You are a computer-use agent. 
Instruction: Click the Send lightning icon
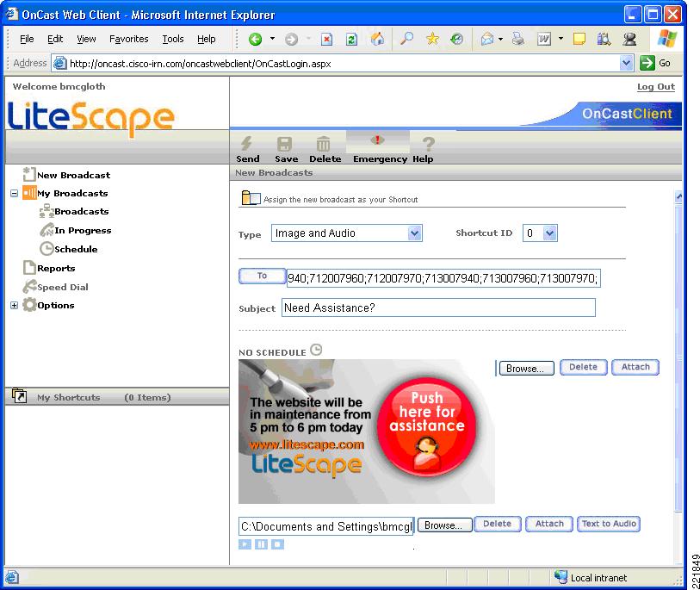tap(246, 143)
